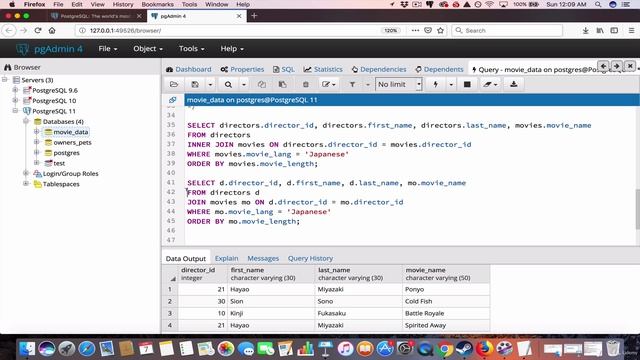Open pgAdmin File menu

click(x=108, y=49)
